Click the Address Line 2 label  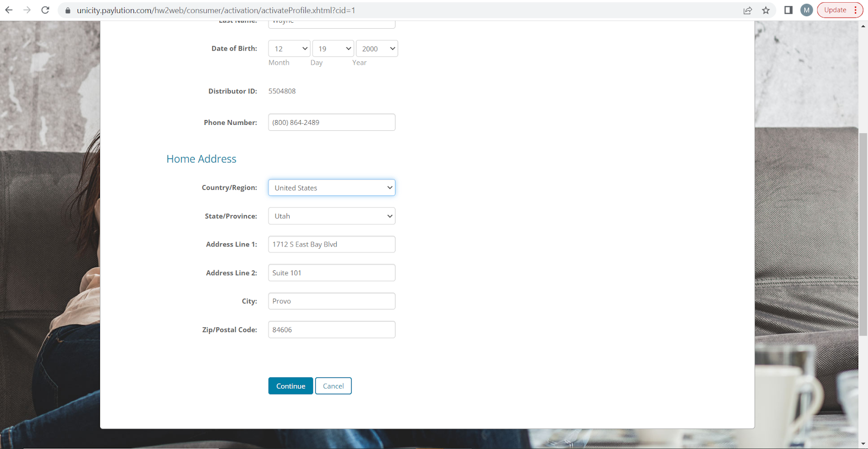(x=232, y=273)
